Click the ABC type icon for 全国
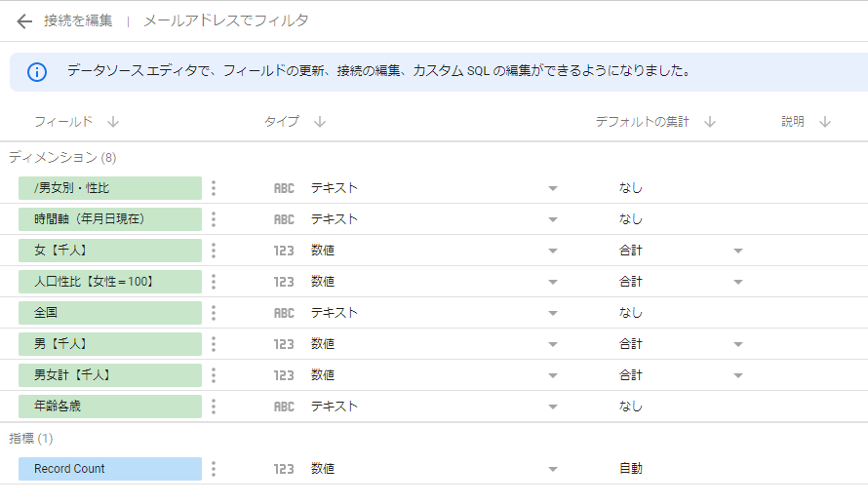Image resolution: width=868 pixels, height=504 pixels. [284, 313]
